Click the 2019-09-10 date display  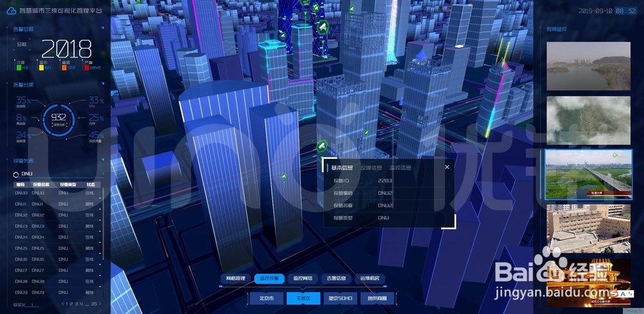point(596,11)
